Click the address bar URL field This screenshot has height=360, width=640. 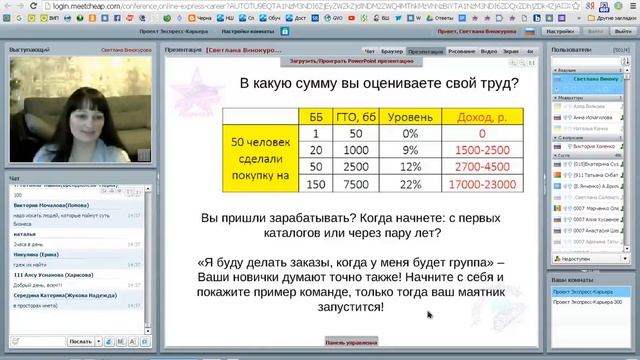click(306, 6)
